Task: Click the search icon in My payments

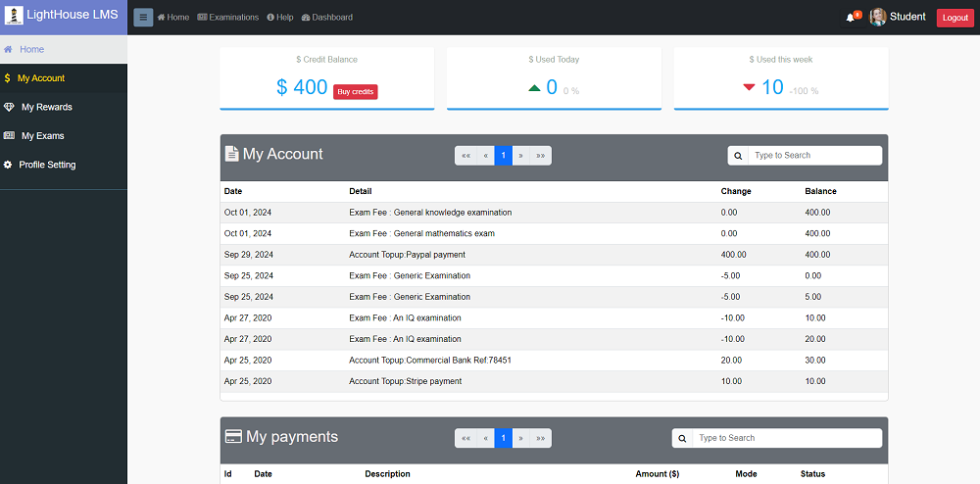Action: click(x=682, y=438)
